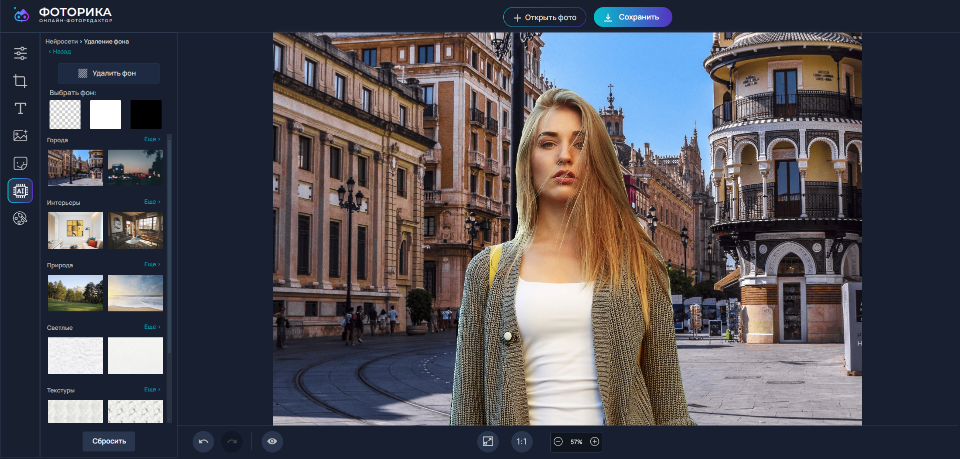Expand more Текстуры backgrounds via Еще
Screen dimensions: 960x459
pyautogui.click(x=152, y=389)
